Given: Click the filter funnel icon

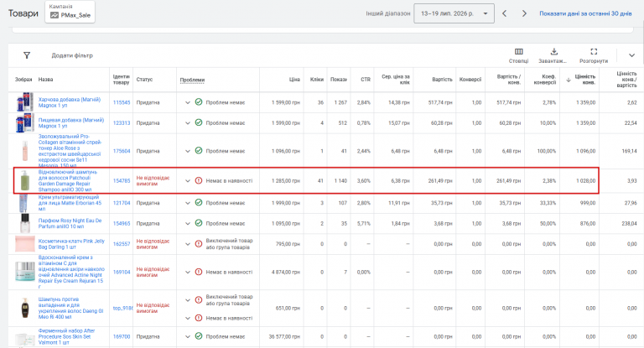Looking at the screenshot, I should coord(27,55).
